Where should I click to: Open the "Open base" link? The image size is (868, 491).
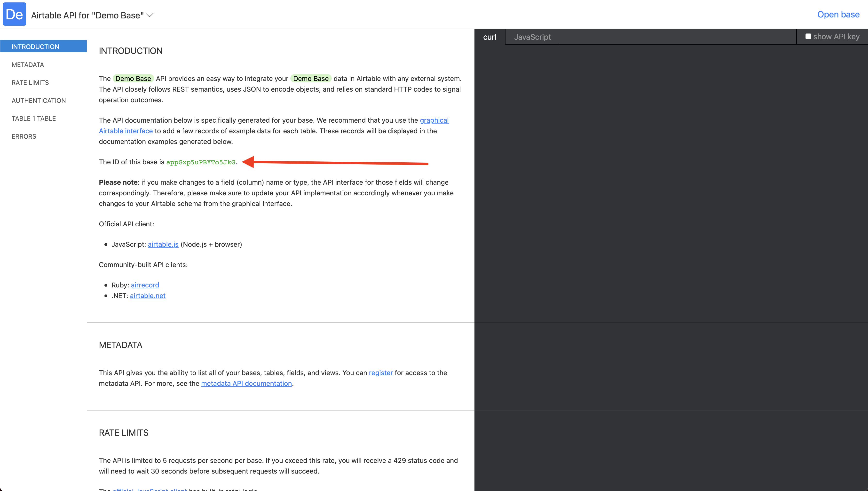click(x=838, y=15)
